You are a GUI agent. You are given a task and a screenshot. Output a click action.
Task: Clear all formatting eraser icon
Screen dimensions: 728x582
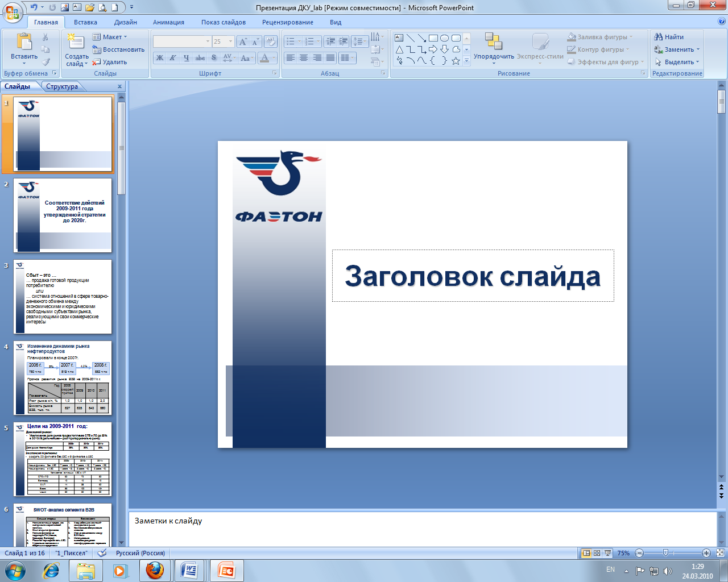tap(271, 41)
